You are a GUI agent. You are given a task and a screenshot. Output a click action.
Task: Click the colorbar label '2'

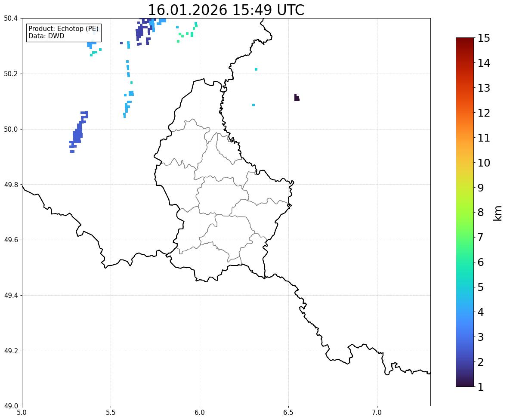[481, 362]
